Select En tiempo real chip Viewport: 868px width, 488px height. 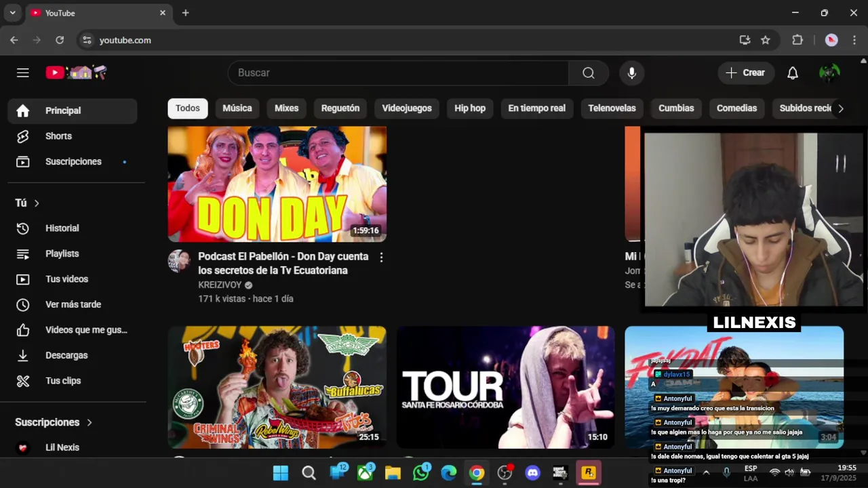(x=537, y=108)
